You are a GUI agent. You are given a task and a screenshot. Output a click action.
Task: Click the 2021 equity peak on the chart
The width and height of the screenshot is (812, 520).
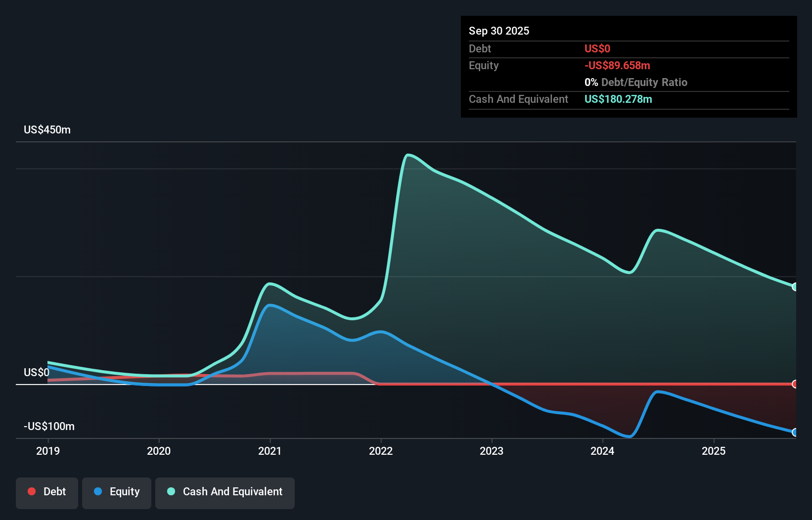click(x=270, y=305)
